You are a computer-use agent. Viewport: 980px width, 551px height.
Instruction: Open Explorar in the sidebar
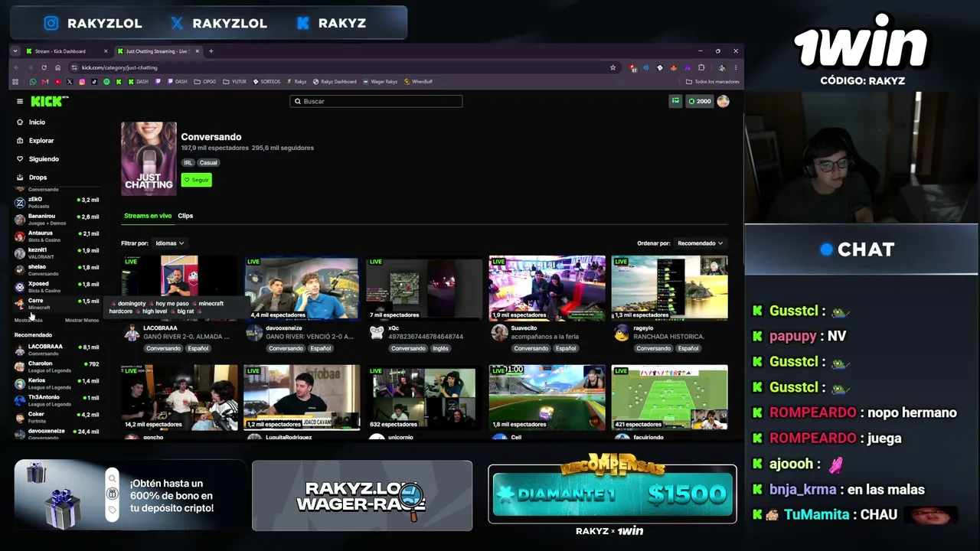[41, 141]
